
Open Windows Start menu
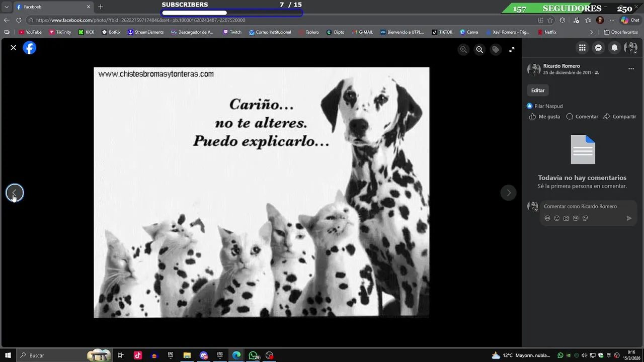pyautogui.click(x=8, y=355)
